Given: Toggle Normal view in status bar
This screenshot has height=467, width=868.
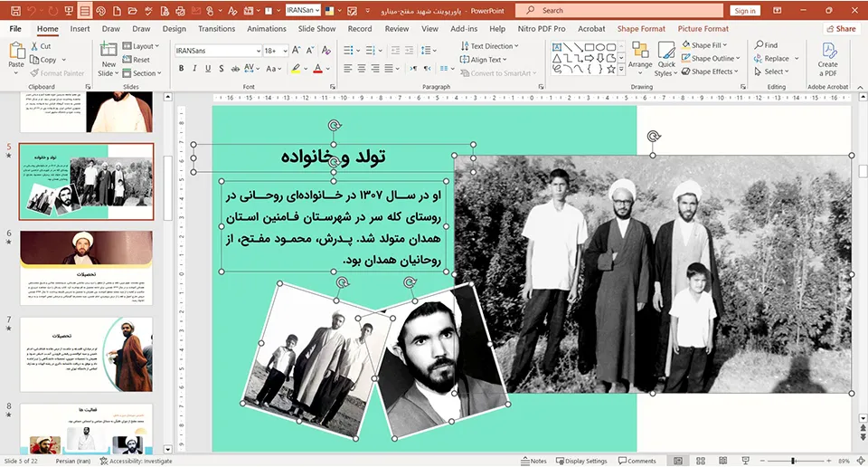Looking at the screenshot, I should 678,461.
